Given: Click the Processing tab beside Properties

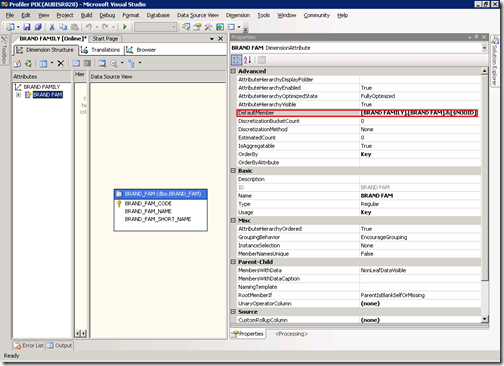Looking at the screenshot, I should (x=291, y=334).
